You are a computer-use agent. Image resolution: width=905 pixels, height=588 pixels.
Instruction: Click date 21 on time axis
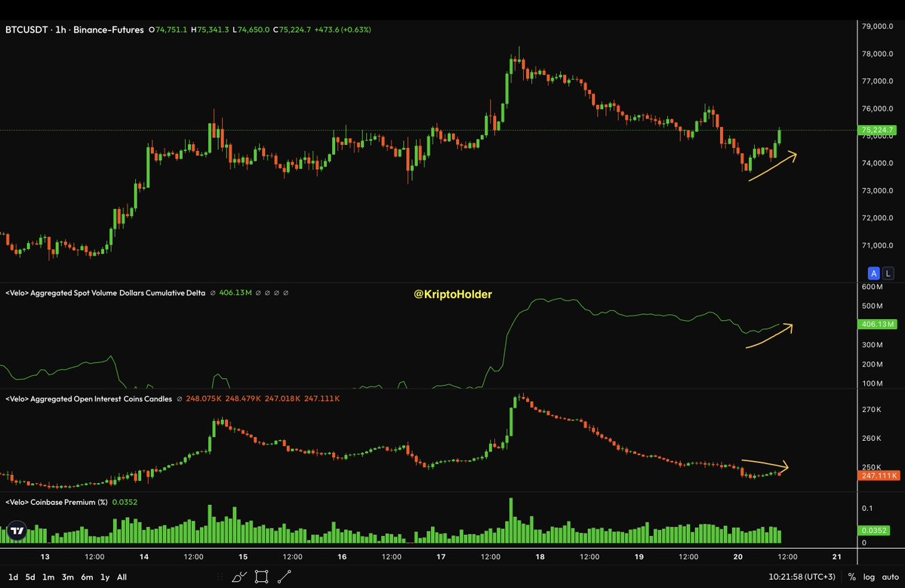tap(837, 557)
